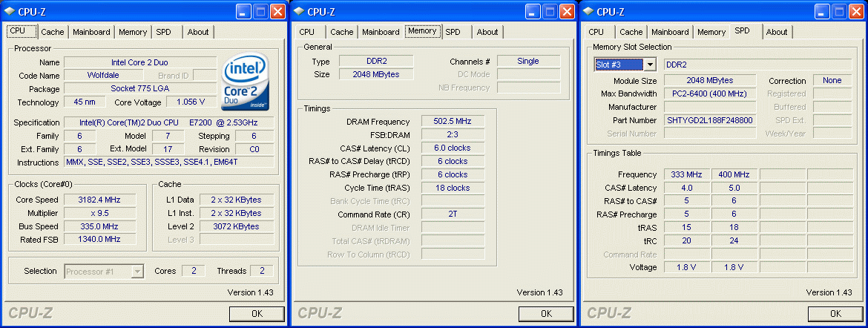Image resolution: width=868 pixels, height=328 pixels.
Task: Click the 502.5 MHz DRAM frequency value
Action: (453, 122)
